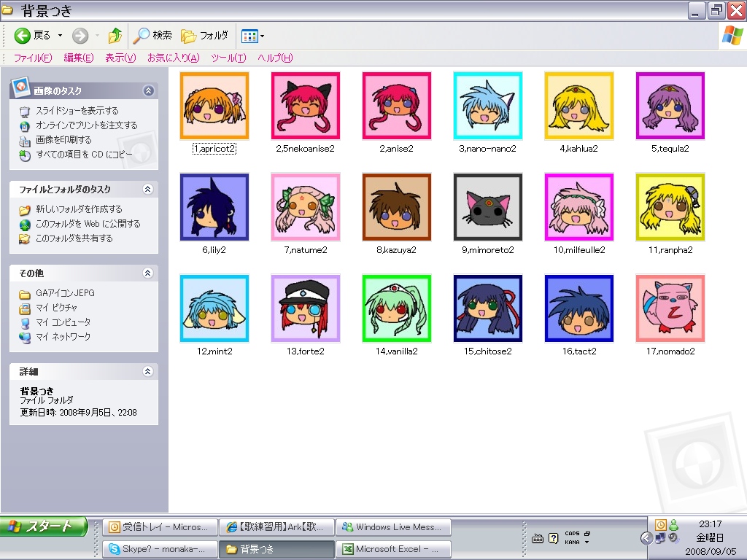Switch to Skype monaka taskbar button

tap(160, 549)
